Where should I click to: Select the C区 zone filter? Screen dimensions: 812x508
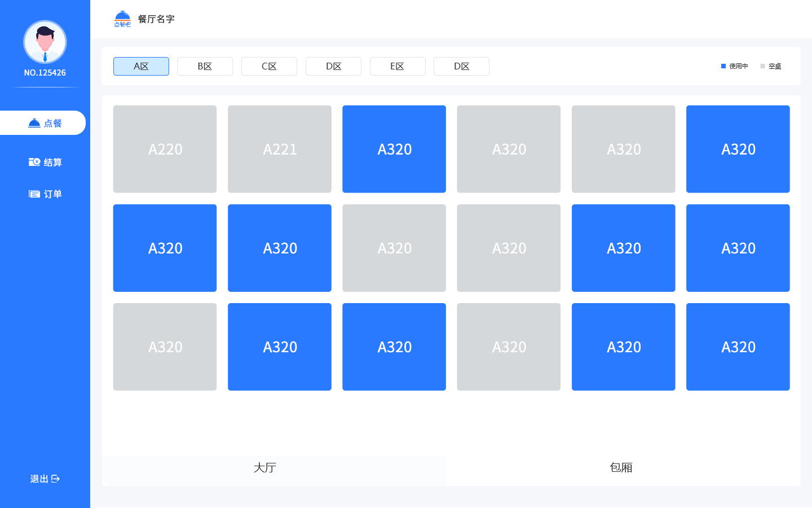(x=269, y=66)
